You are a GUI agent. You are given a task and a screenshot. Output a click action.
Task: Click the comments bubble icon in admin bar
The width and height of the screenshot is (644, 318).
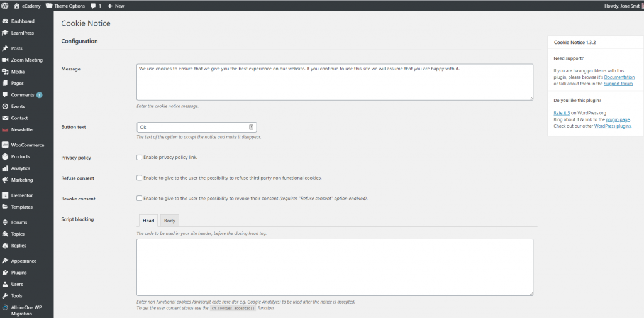(94, 6)
